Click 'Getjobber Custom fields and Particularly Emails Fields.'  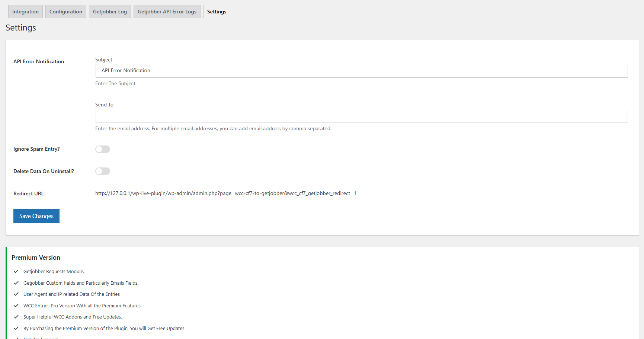coord(81,283)
